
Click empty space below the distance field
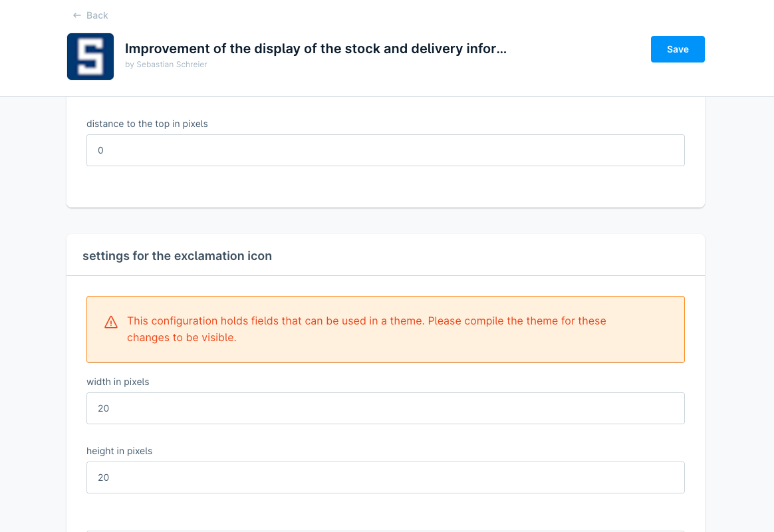[386, 188]
